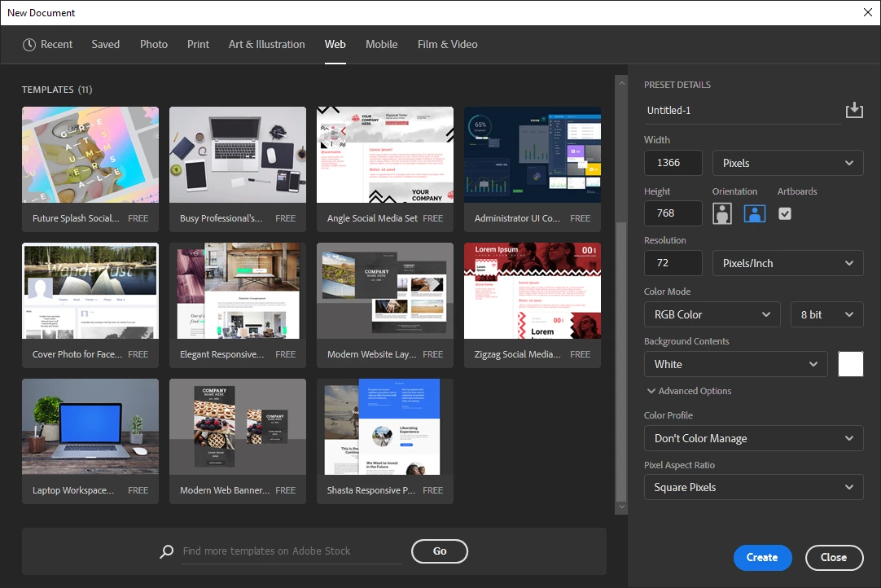Click the "Zigzag Social Media..." label
The height and width of the screenshot is (588, 881).
(518, 354)
